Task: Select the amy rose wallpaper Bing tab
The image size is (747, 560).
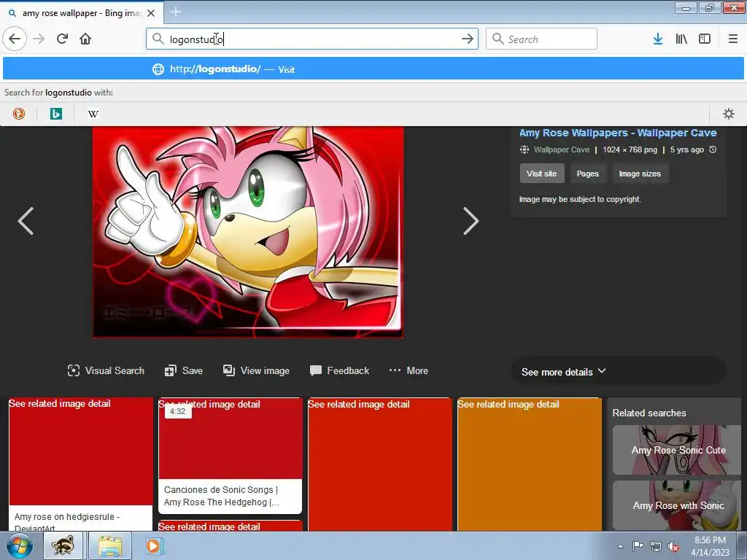Action: coord(81,13)
